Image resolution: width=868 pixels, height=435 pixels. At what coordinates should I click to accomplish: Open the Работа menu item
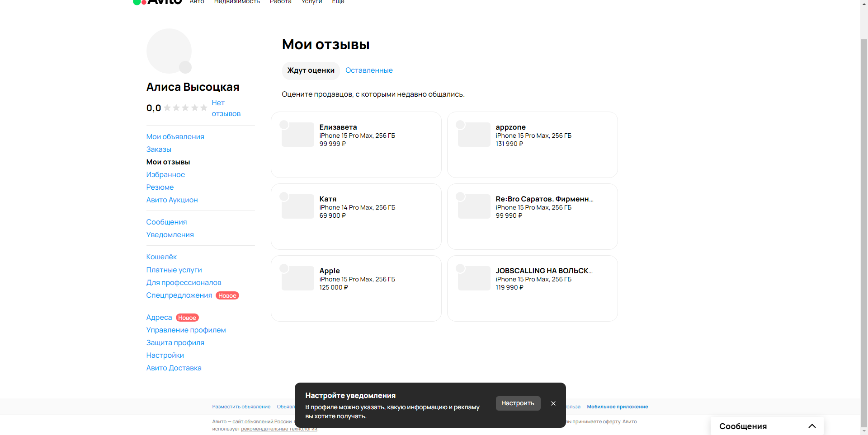click(280, 2)
